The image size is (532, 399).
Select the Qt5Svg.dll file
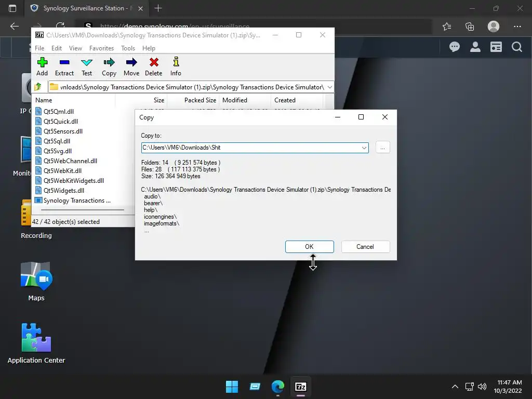58,151
